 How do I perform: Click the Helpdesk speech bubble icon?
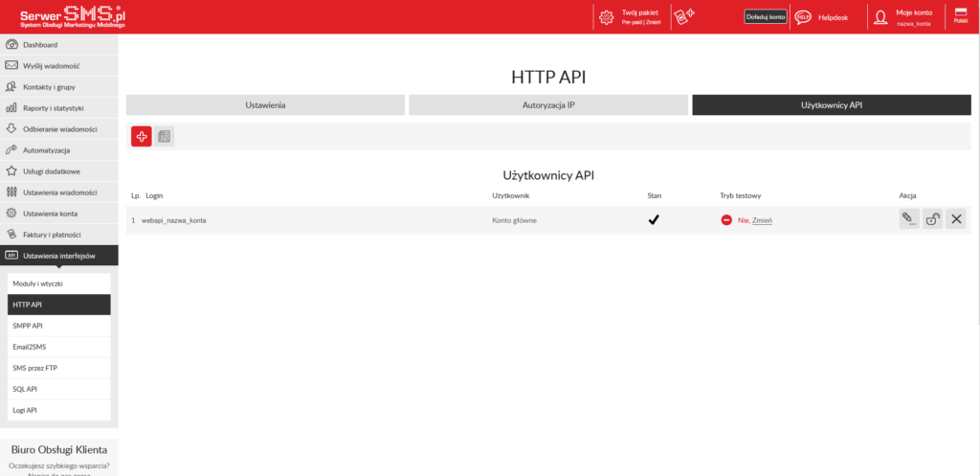coord(803,16)
